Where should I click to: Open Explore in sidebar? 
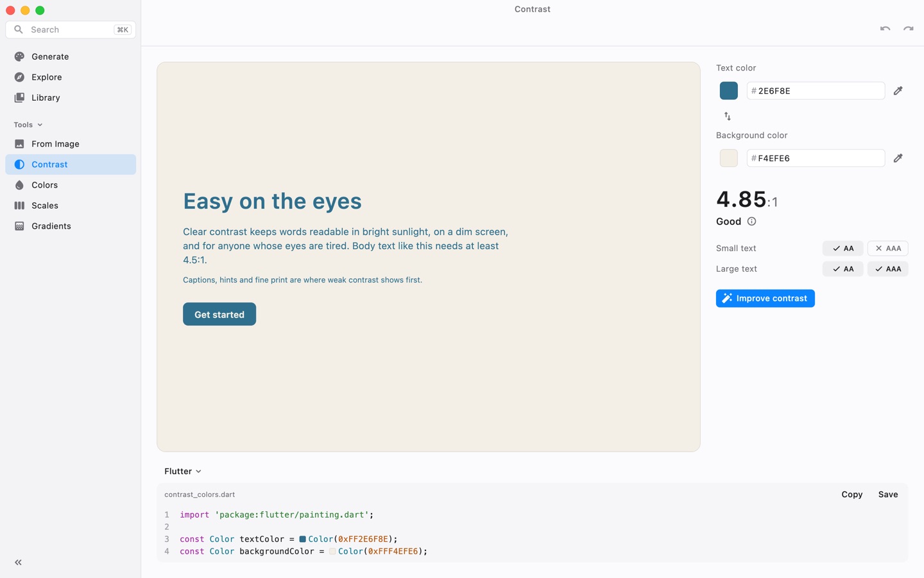coord(71,77)
